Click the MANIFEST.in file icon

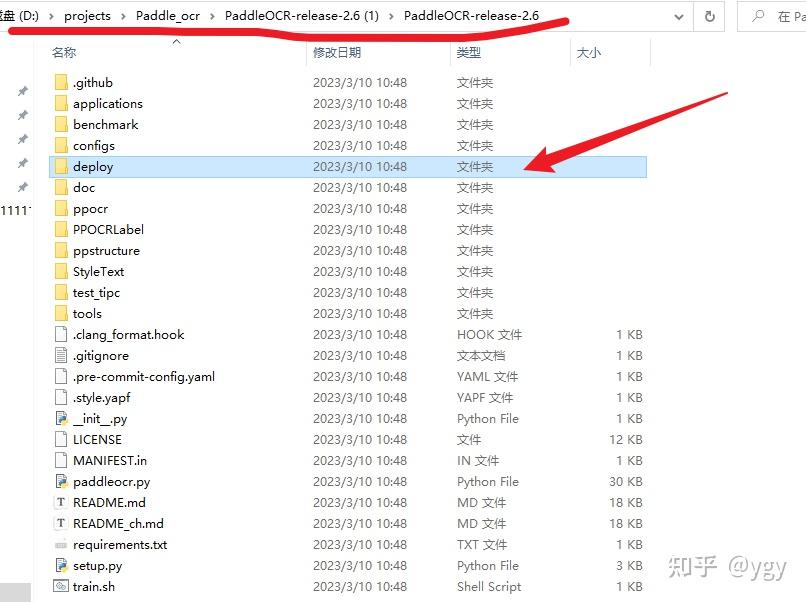point(61,461)
